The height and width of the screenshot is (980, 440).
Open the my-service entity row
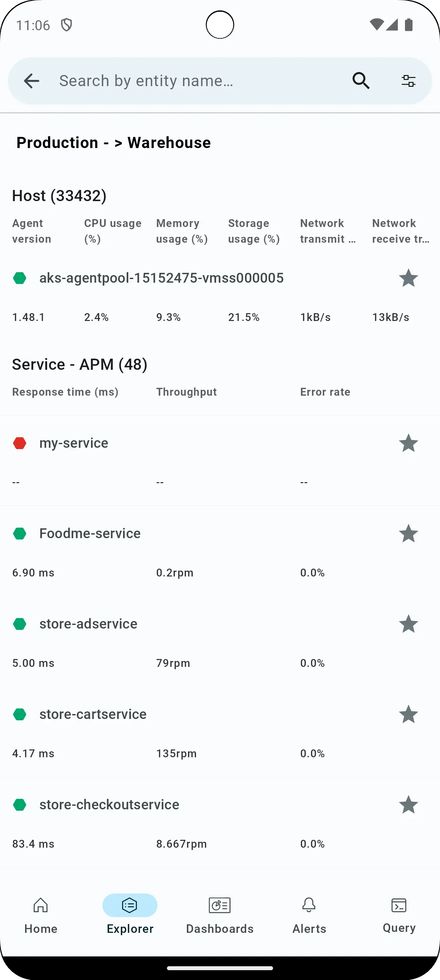[x=74, y=443]
